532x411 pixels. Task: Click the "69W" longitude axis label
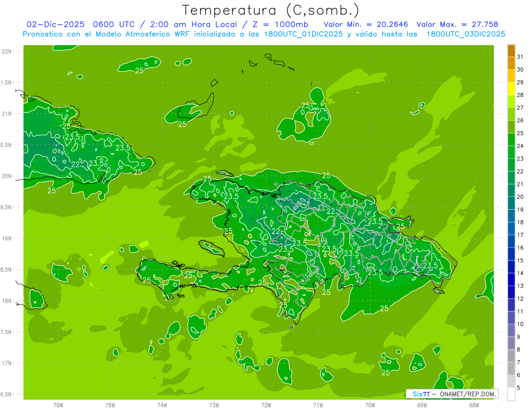(422, 405)
